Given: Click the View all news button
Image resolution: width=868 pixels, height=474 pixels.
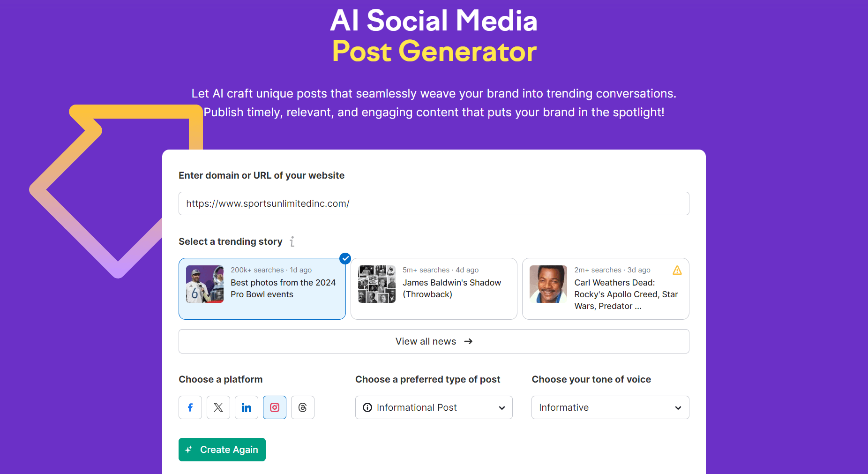Looking at the screenshot, I should (434, 341).
